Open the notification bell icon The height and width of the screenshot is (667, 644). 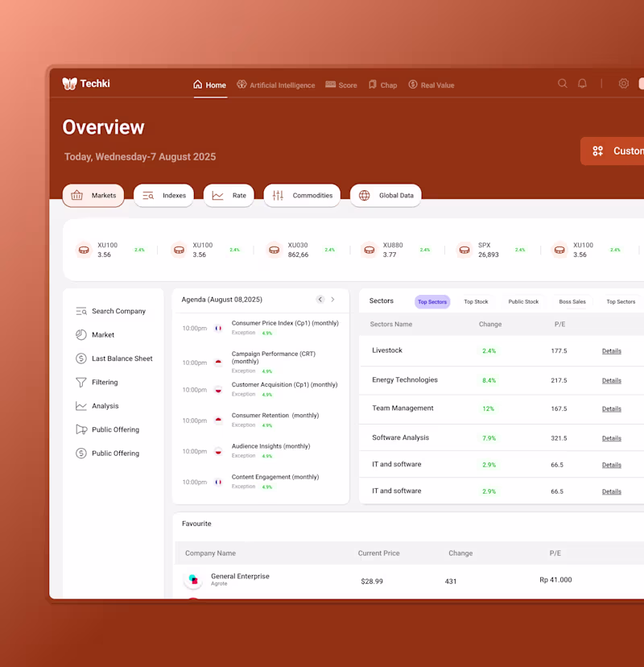pos(582,84)
